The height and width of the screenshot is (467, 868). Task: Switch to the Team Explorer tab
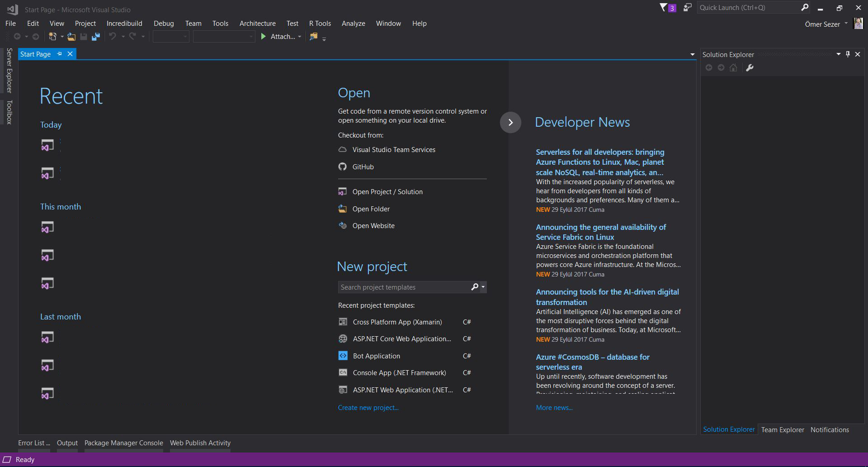783,429
